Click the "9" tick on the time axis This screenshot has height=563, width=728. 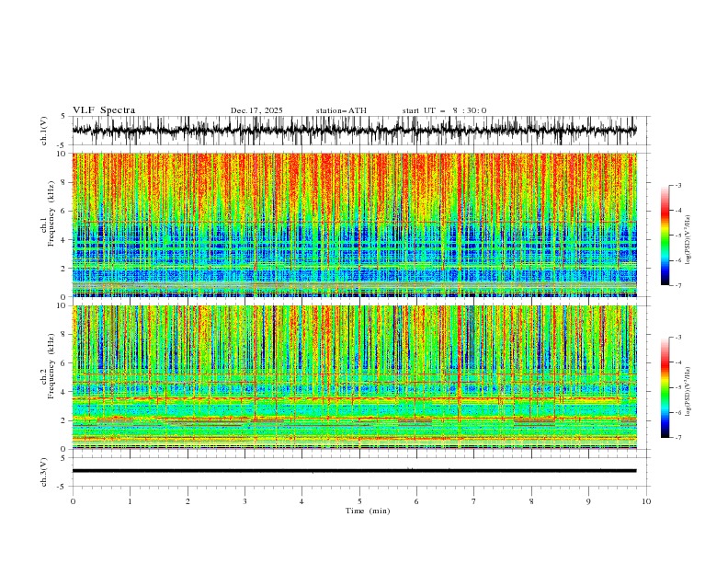(x=588, y=501)
